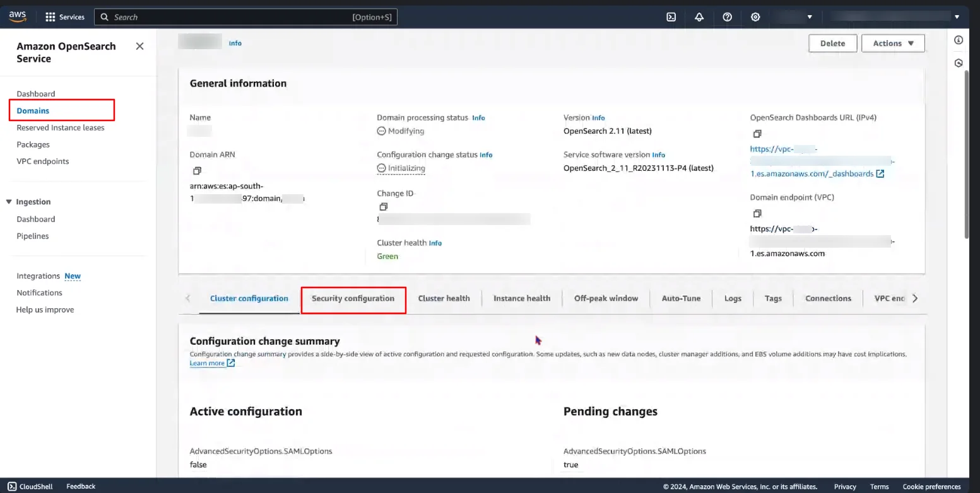This screenshot has width=980, height=493.
Task: Open the Off-peak window tab
Action: pos(606,298)
